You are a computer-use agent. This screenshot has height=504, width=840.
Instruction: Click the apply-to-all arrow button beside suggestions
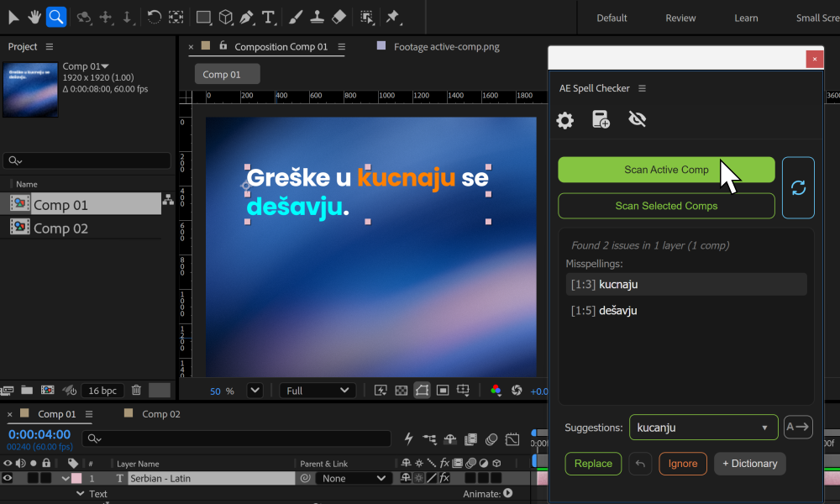pos(798,427)
